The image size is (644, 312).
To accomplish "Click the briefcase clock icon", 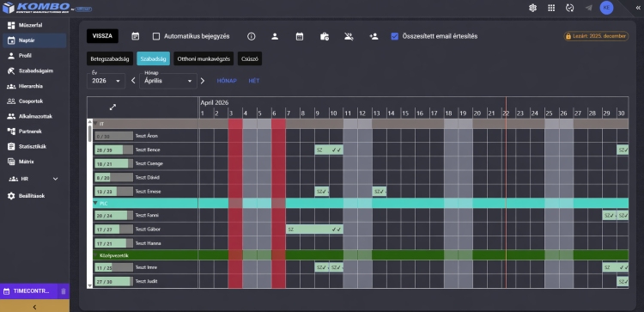I will [x=324, y=36].
